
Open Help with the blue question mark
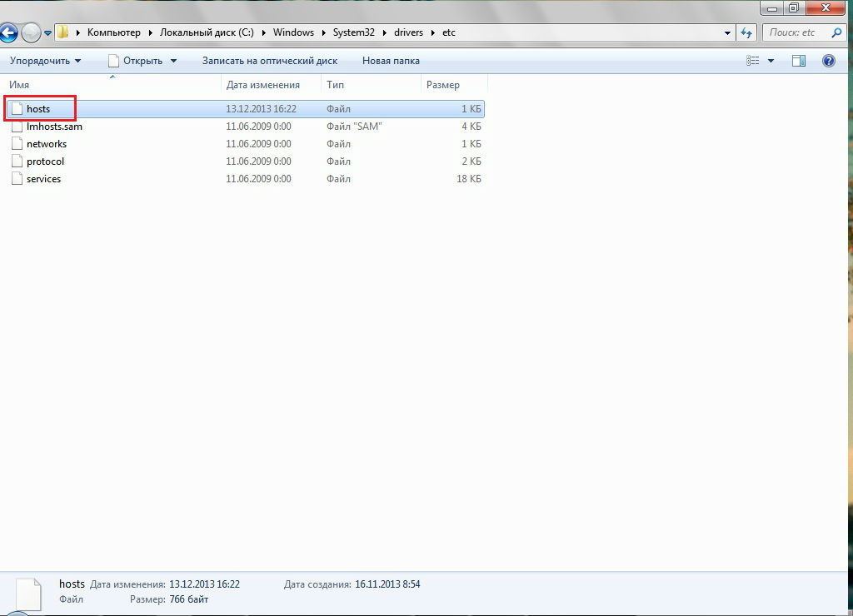[829, 61]
